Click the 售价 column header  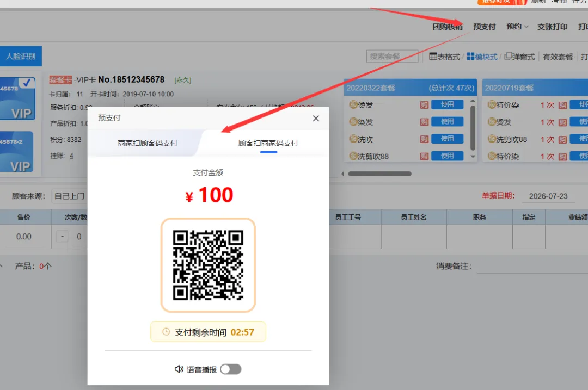(x=24, y=217)
